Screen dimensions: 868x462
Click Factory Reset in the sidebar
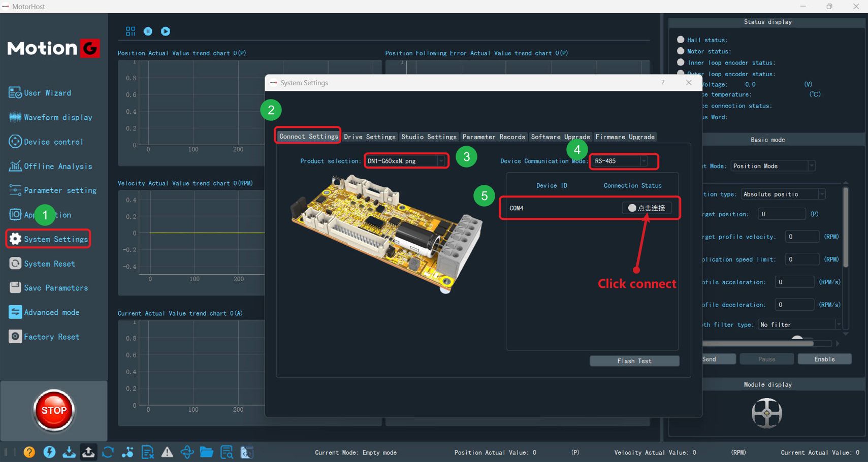click(44, 337)
